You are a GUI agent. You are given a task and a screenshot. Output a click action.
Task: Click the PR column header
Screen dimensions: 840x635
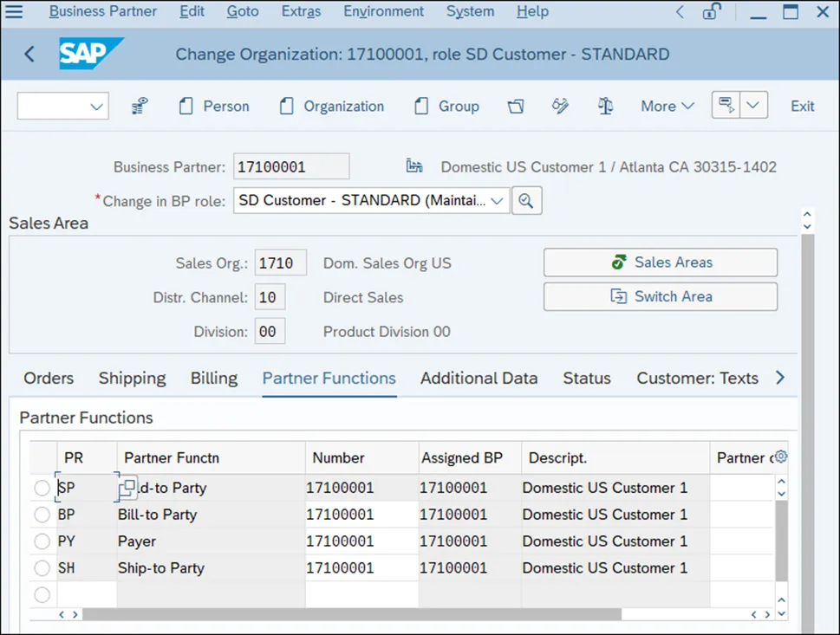(x=87, y=457)
